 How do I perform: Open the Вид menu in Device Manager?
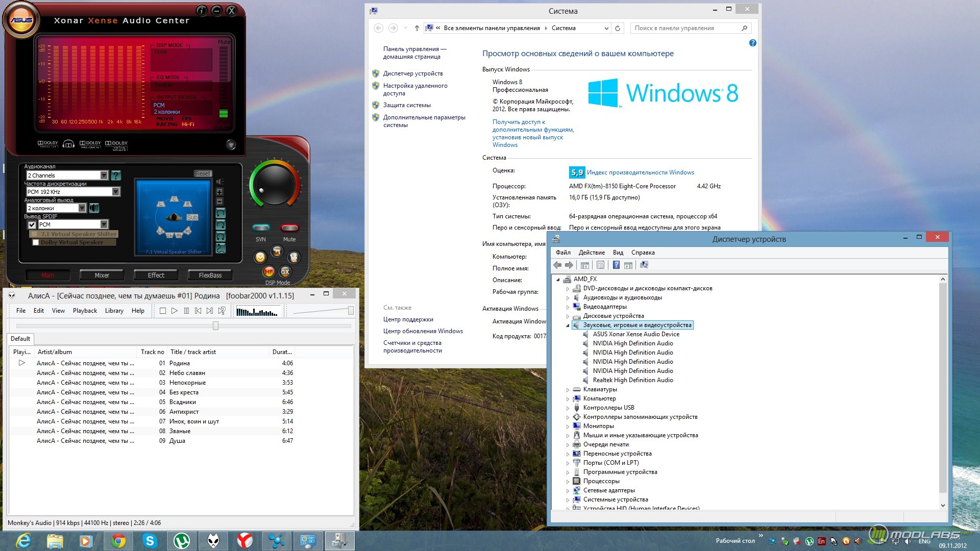pos(618,253)
